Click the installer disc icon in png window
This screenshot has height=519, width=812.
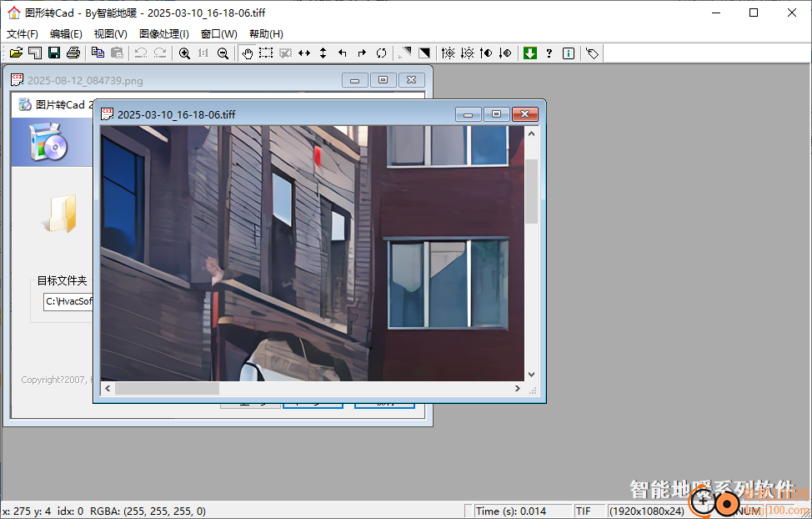(x=48, y=142)
